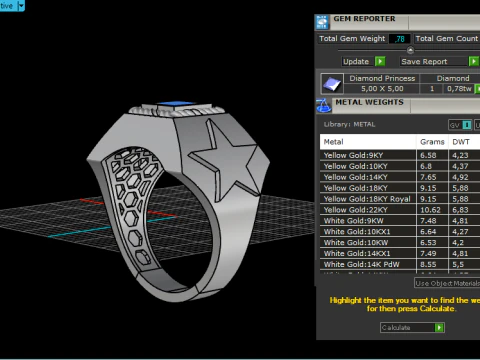Image resolution: width=480 pixels, height=360 pixels.
Task: Select the White Gold:14KX1 row
Action: pyautogui.click(x=400, y=254)
